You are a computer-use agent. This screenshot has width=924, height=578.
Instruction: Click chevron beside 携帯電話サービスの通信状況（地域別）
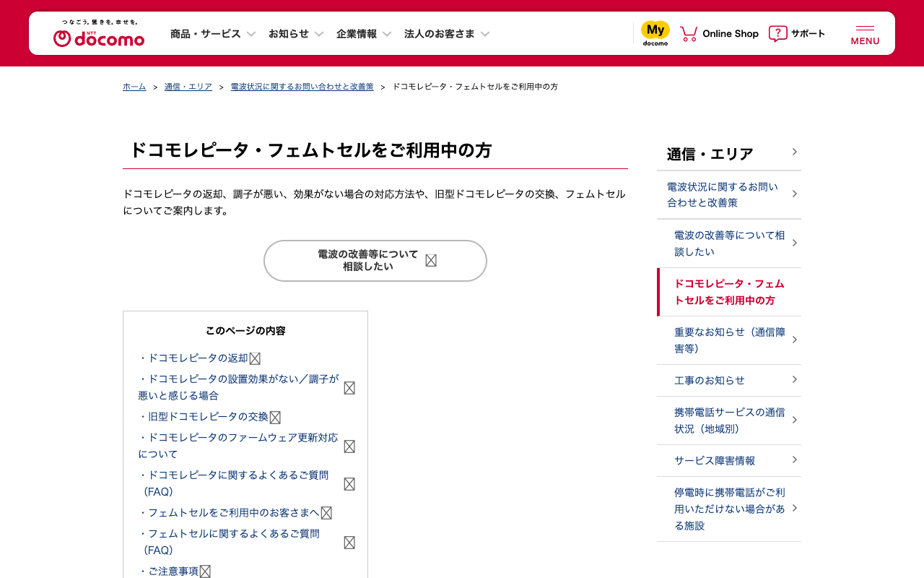pyautogui.click(x=794, y=420)
